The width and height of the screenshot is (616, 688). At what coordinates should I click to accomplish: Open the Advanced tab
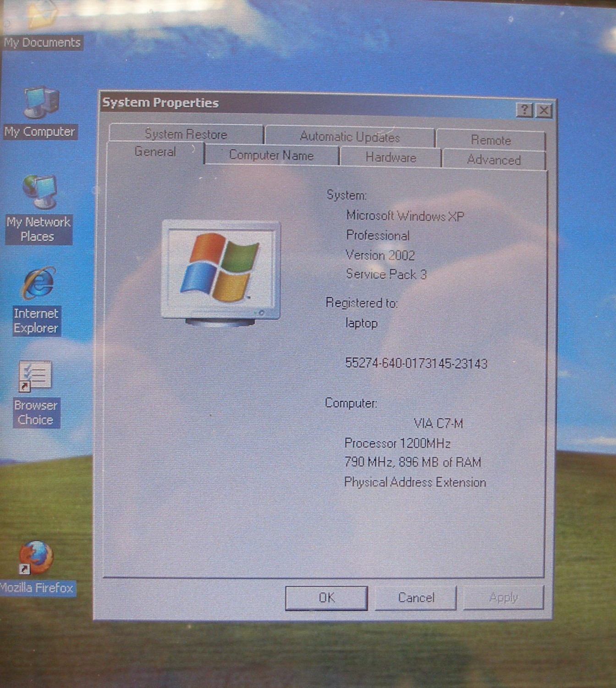click(x=494, y=160)
